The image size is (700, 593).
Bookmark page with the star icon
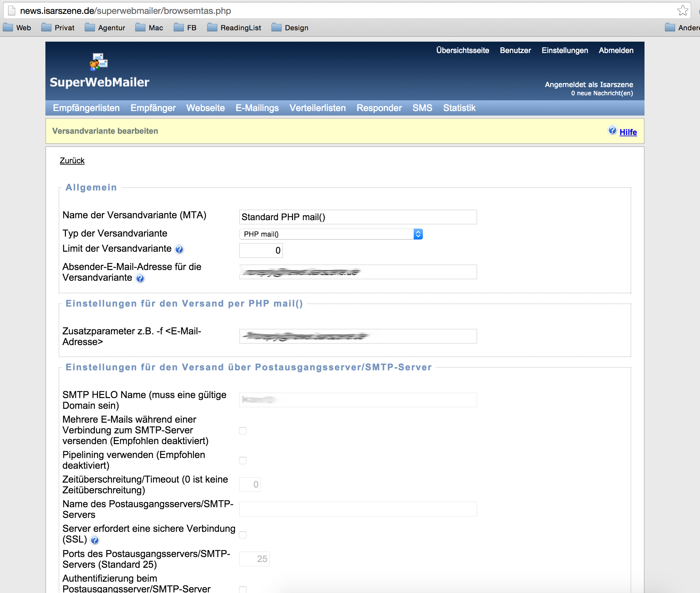[682, 10]
